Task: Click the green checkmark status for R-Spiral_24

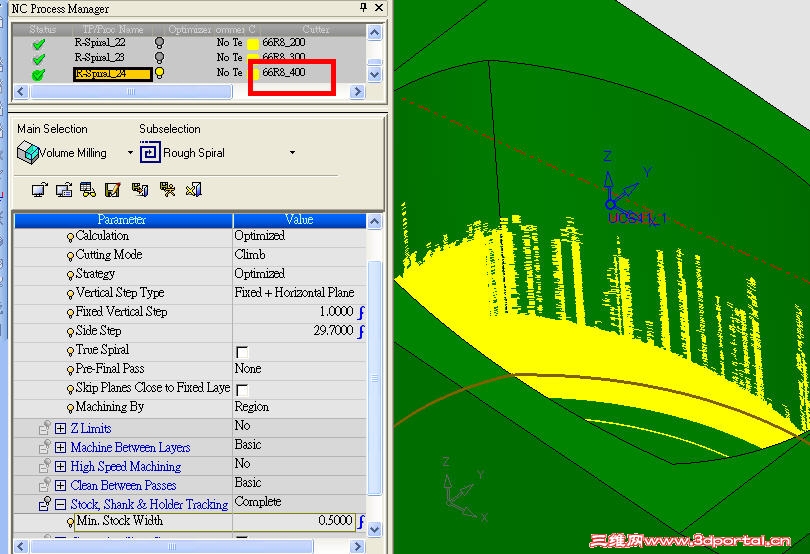Action: pos(39,74)
